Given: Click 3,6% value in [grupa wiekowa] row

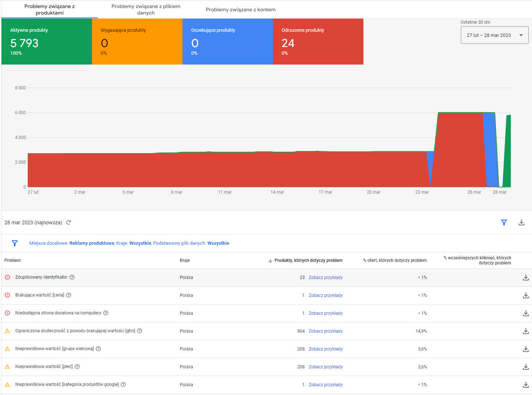Looking at the screenshot, I should (423, 349).
